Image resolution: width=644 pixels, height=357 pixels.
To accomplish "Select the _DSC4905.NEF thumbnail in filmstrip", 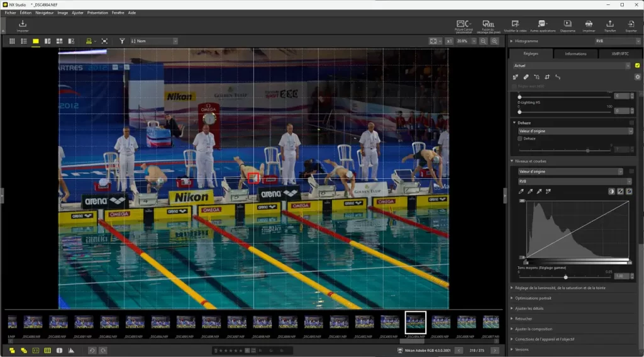I will (440, 322).
